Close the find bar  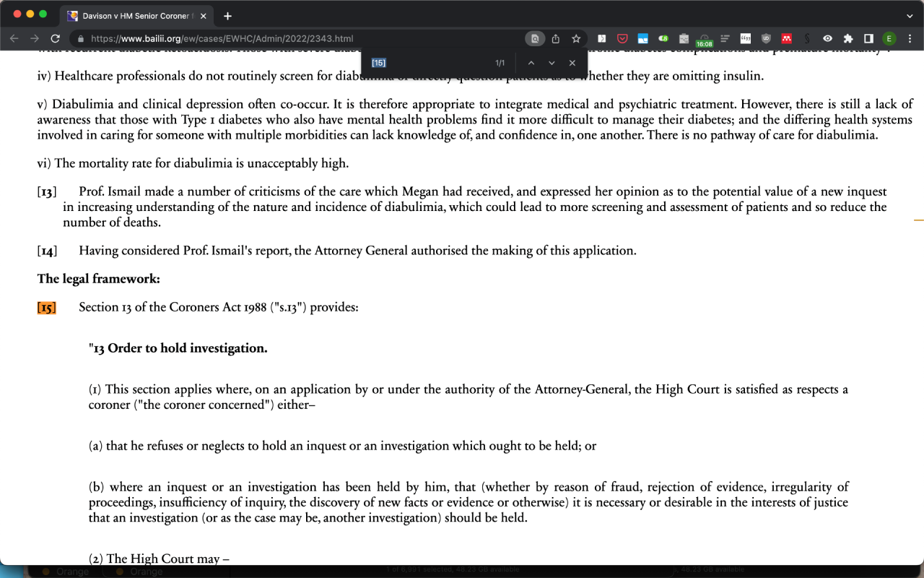572,63
